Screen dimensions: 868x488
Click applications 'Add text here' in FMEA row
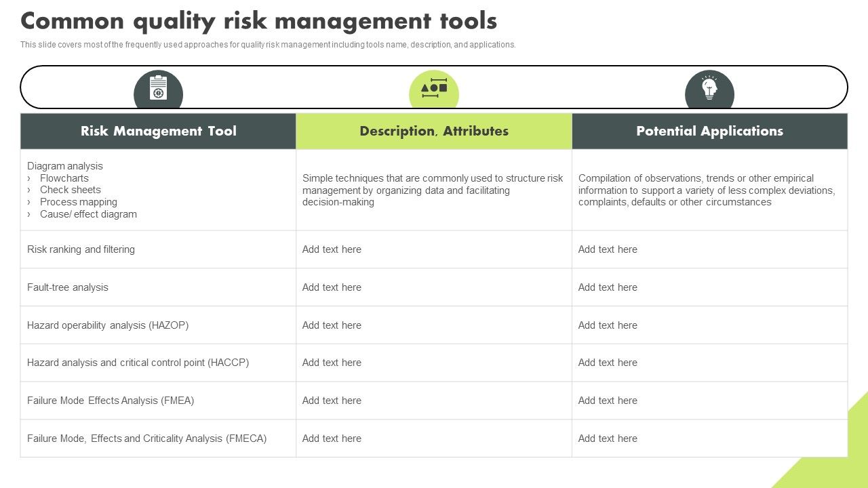[x=608, y=401]
